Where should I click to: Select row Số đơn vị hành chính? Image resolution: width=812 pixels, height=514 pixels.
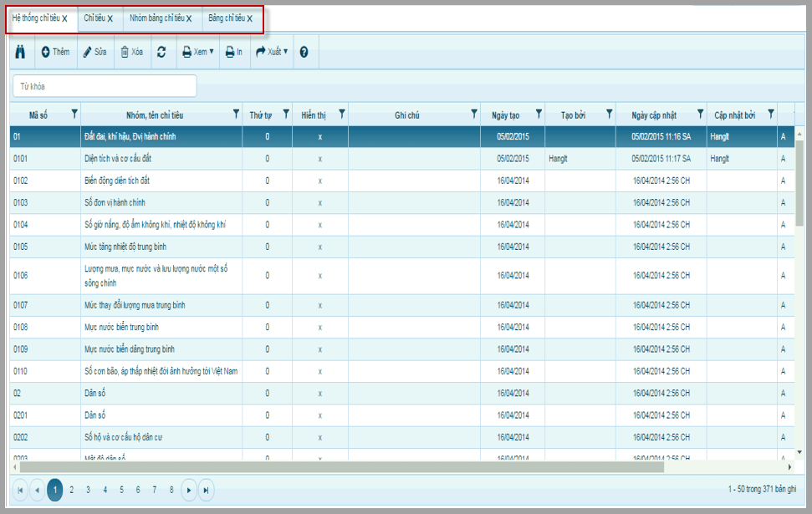pos(402,203)
